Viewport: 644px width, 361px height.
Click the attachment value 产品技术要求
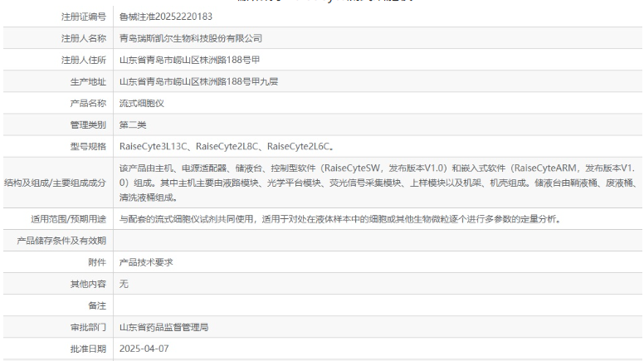point(146,262)
